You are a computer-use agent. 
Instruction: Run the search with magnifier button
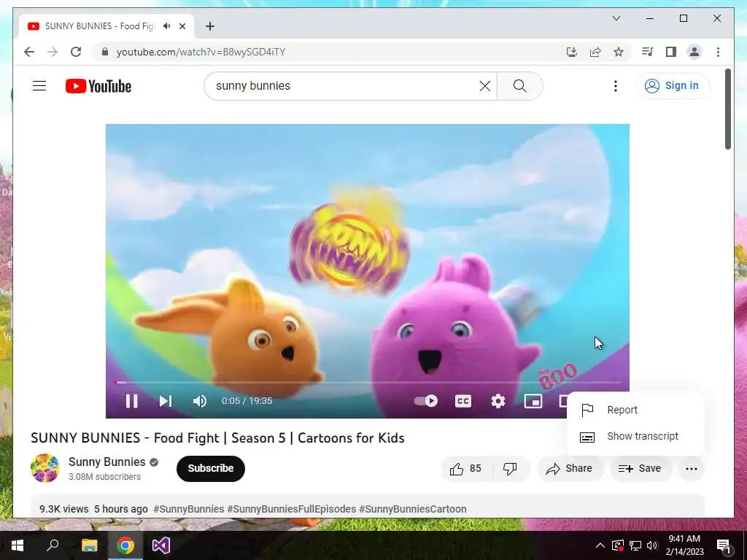click(x=519, y=86)
